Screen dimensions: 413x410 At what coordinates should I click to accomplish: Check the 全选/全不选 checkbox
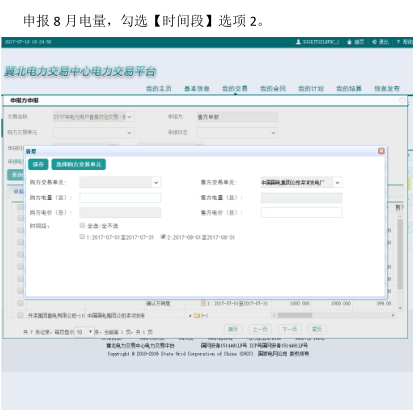pos(82,225)
